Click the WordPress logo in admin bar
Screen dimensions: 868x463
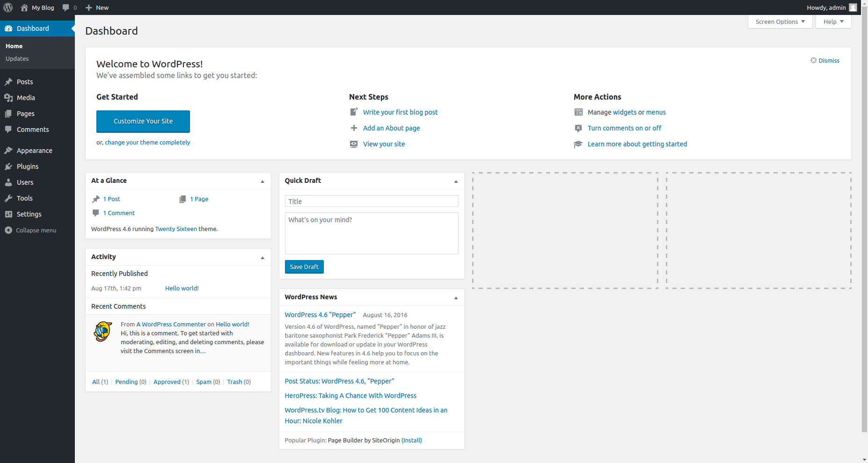(8, 7)
